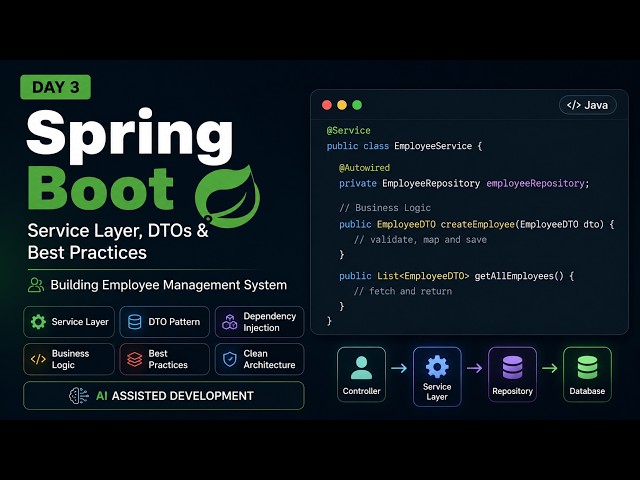
Task: Click the code brackets icon in Business Logic chip
Action: pos(38,359)
